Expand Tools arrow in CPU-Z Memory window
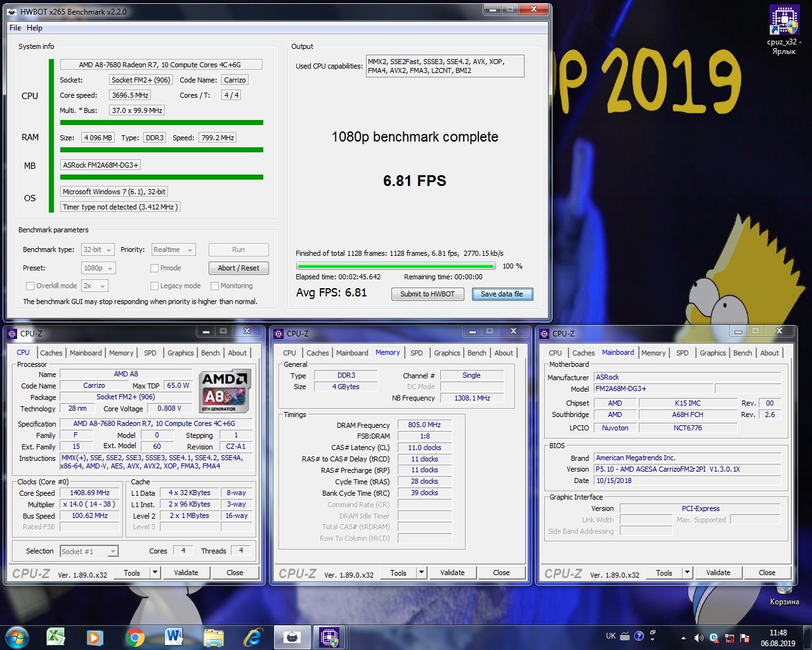 click(421, 573)
